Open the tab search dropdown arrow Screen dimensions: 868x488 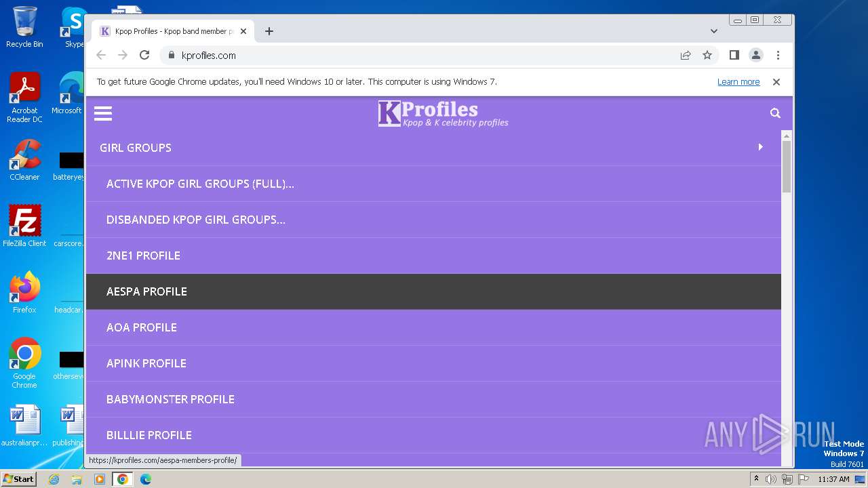click(714, 31)
